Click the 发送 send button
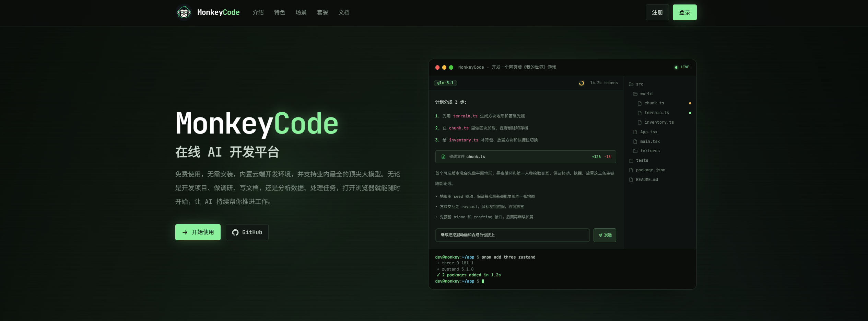868x321 pixels. [x=605, y=235]
